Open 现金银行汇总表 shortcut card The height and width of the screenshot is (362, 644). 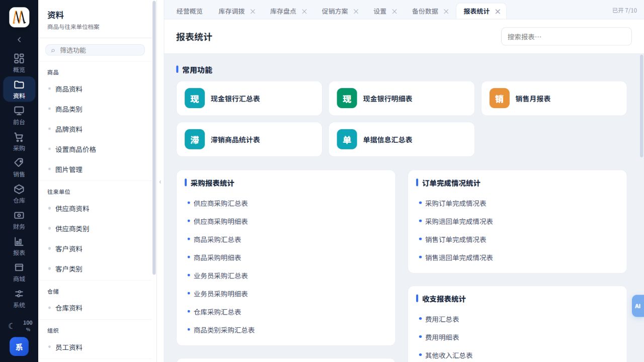(x=249, y=99)
